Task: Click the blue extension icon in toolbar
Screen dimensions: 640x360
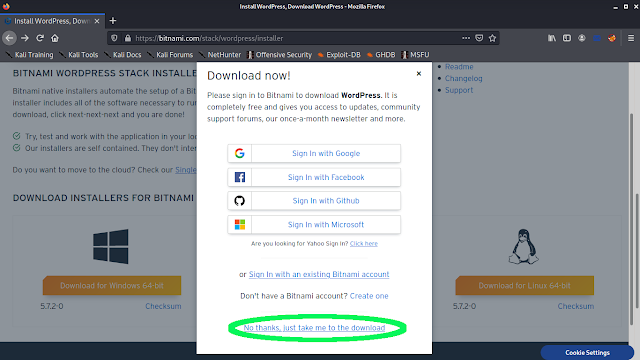Action: pyautogui.click(x=597, y=38)
